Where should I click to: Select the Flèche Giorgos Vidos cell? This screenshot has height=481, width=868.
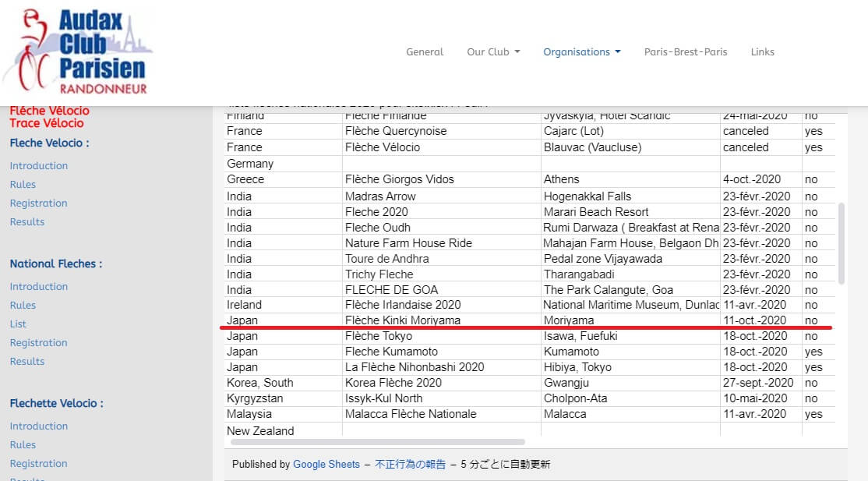tap(442, 179)
